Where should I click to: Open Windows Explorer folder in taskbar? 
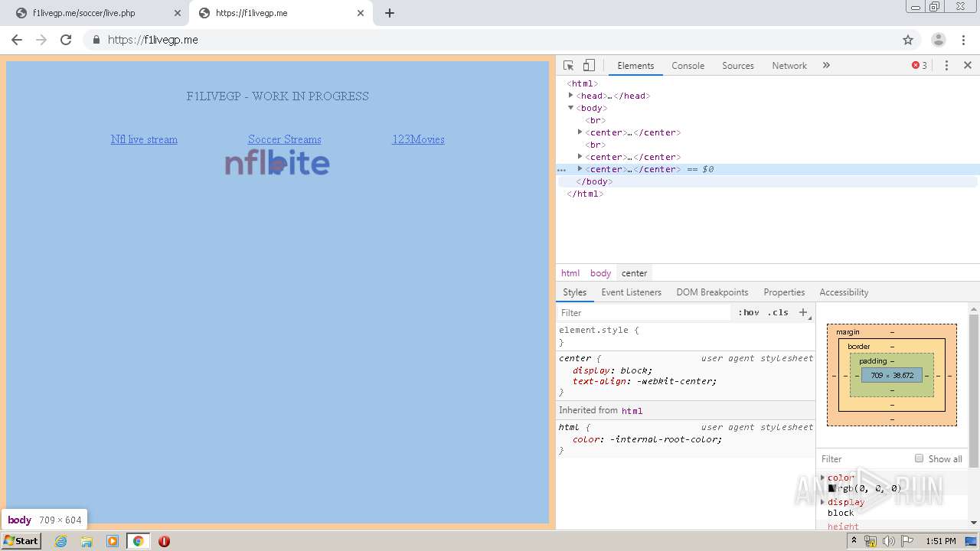click(87, 541)
